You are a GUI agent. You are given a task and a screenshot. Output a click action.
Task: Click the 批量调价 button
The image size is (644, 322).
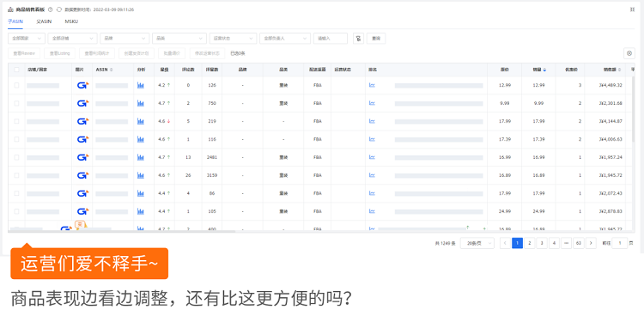coord(172,53)
